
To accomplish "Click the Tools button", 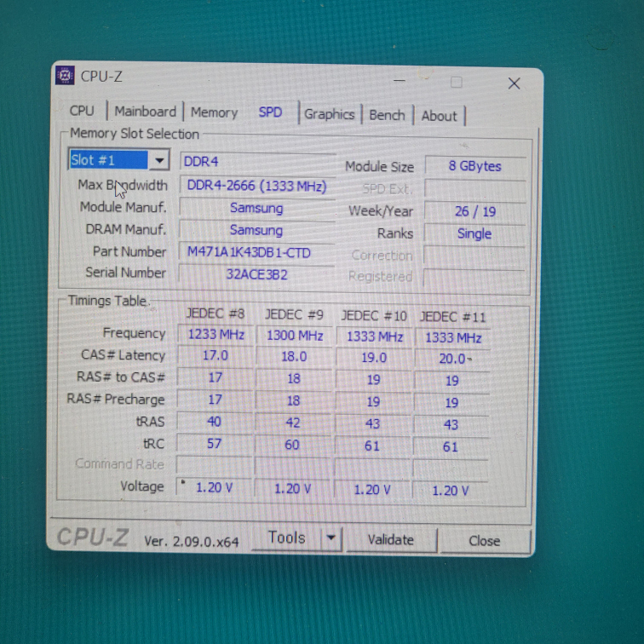I will [287, 538].
